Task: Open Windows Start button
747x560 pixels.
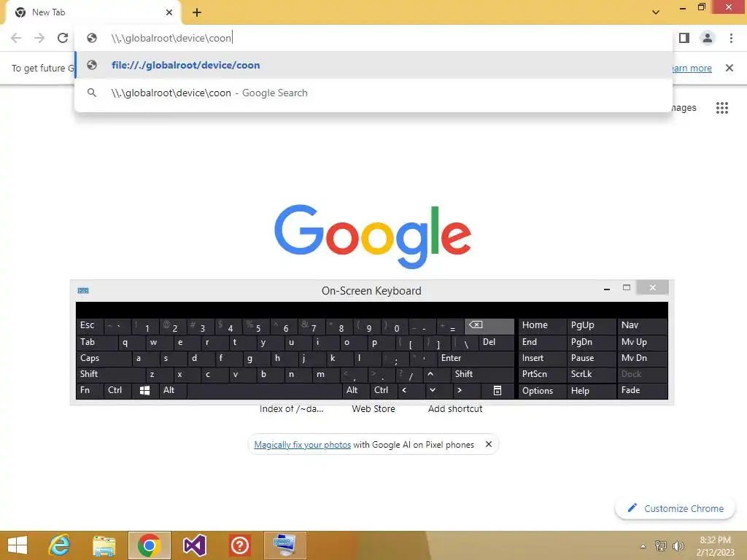Action: pyautogui.click(x=18, y=545)
